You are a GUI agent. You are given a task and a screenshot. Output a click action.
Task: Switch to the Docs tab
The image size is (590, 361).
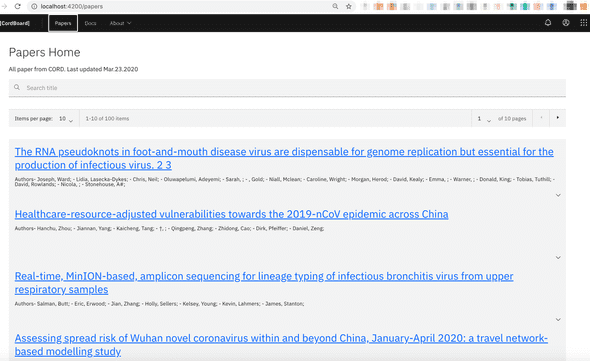pos(90,23)
